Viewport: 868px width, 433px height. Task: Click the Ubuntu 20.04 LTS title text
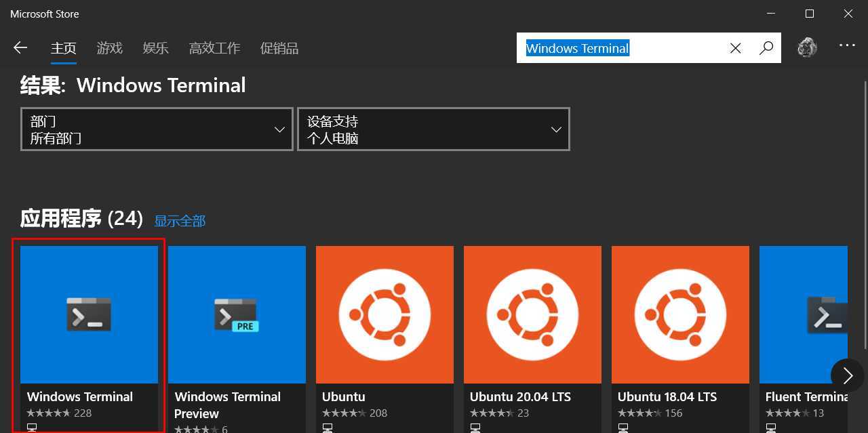tap(520, 397)
